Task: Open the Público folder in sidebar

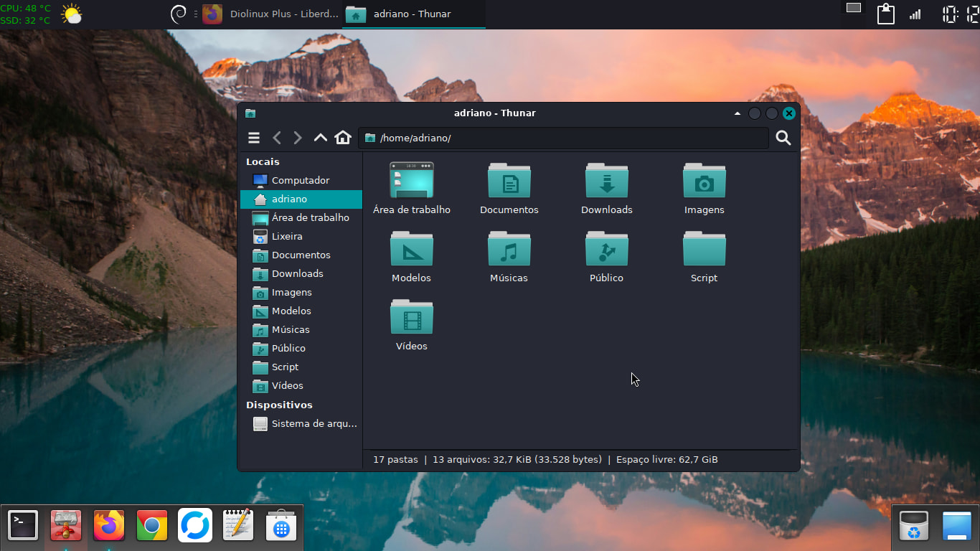Action: click(x=288, y=349)
